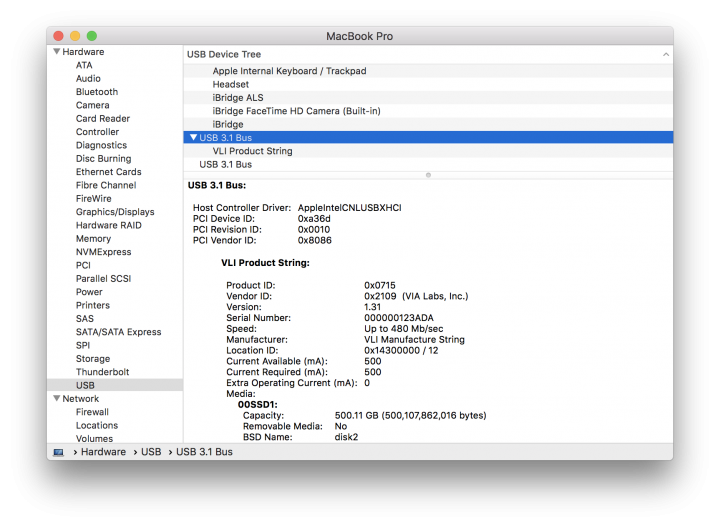Open the Bluetooth hardware section

97,92
